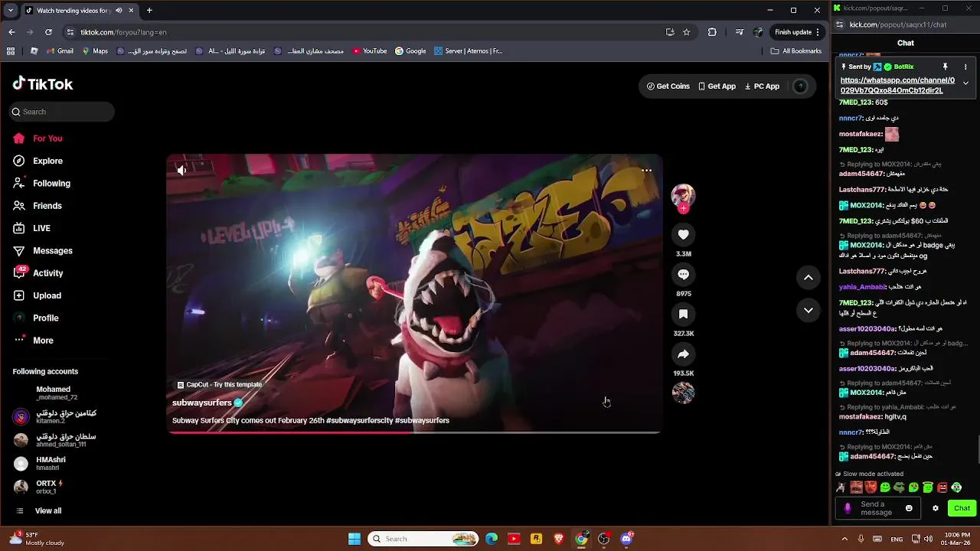Open HMAshri following account

[x=51, y=463]
